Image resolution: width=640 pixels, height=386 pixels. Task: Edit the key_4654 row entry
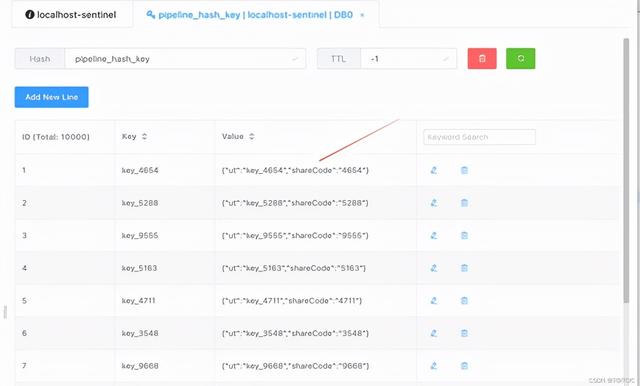[x=434, y=170]
